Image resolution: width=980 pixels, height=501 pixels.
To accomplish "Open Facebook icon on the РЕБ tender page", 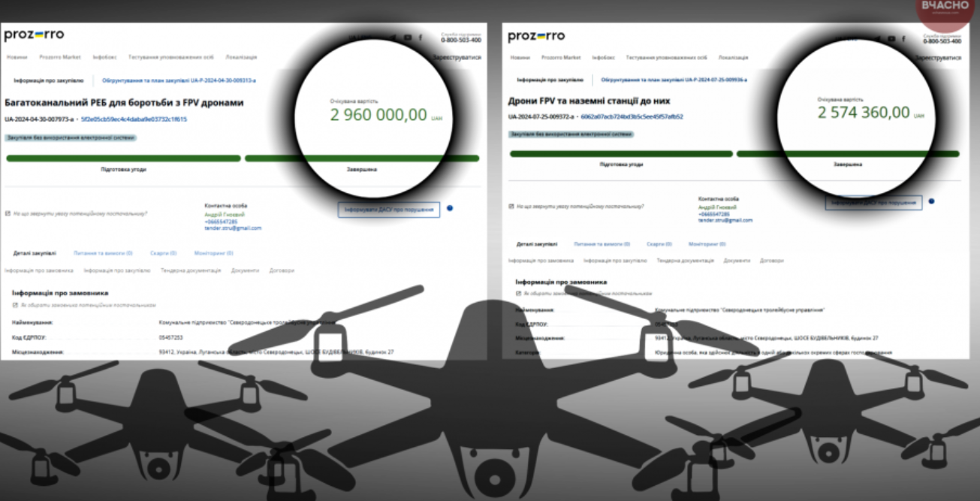I will [x=420, y=38].
